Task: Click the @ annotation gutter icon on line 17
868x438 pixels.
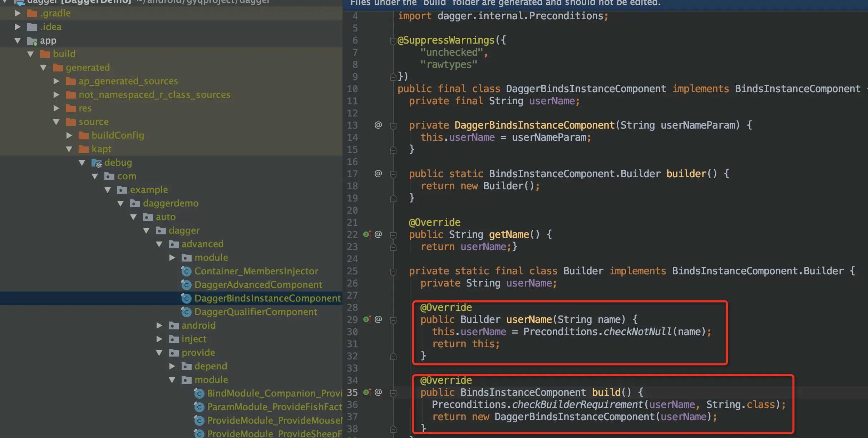Action: click(x=378, y=174)
